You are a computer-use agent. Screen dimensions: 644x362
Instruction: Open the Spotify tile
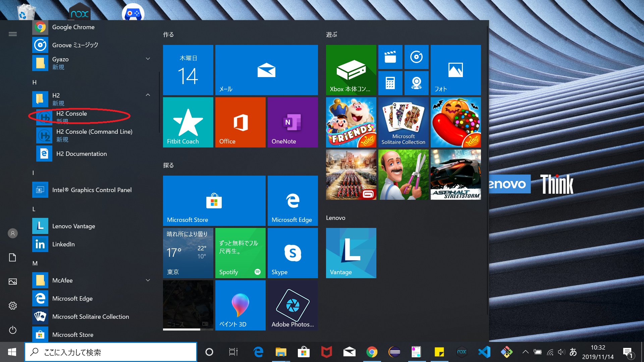[240, 253]
